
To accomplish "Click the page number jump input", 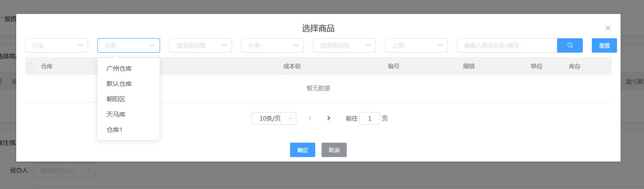I will pyautogui.click(x=370, y=118).
